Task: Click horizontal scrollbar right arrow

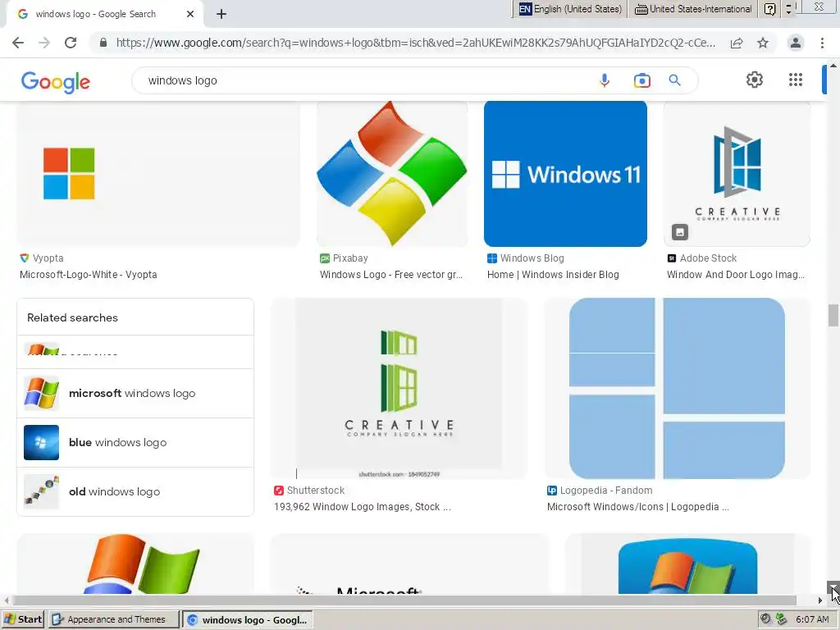Action: click(x=820, y=600)
